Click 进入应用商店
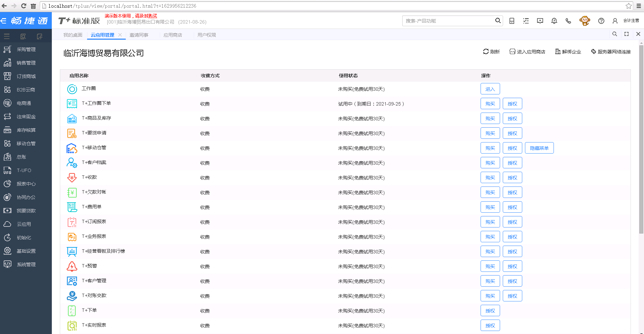644x334 pixels. [527, 52]
